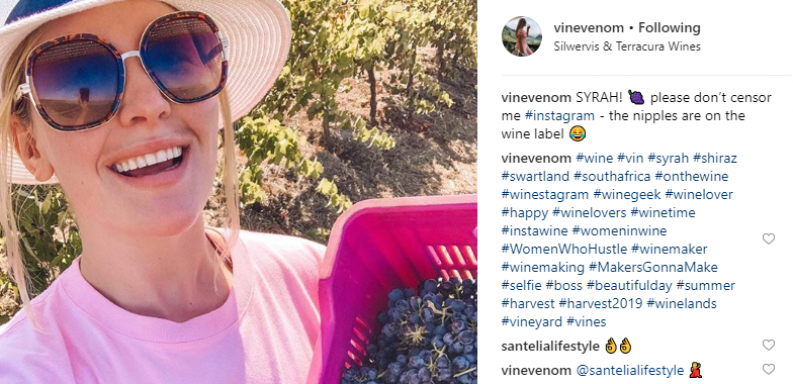Open the #syrah hashtag

point(668,158)
